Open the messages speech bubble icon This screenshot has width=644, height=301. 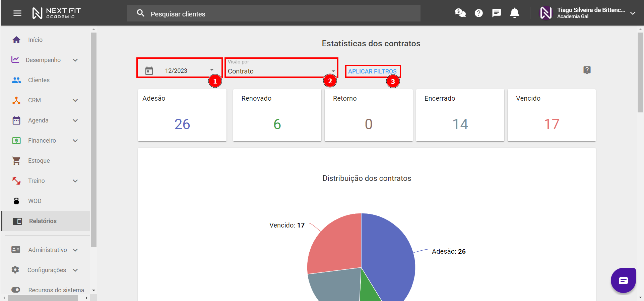pos(497,13)
